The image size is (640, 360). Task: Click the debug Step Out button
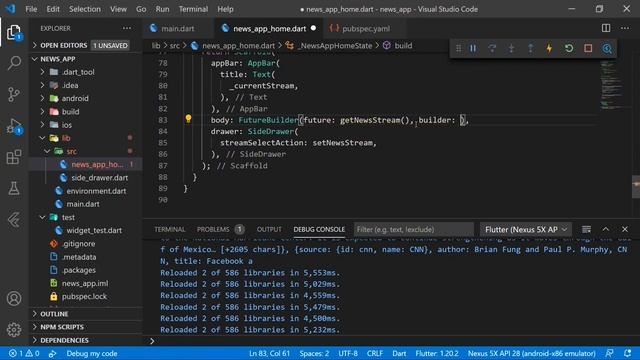click(x=530, y=49)
